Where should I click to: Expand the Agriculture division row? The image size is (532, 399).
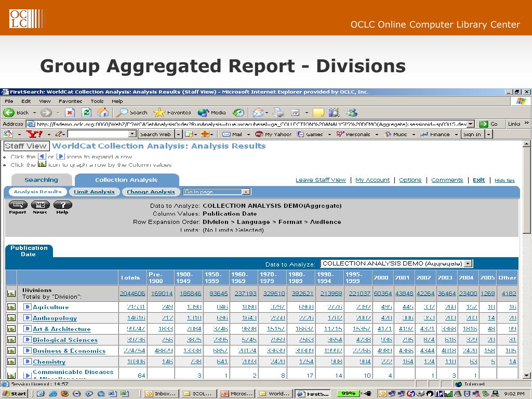(28, 307)
